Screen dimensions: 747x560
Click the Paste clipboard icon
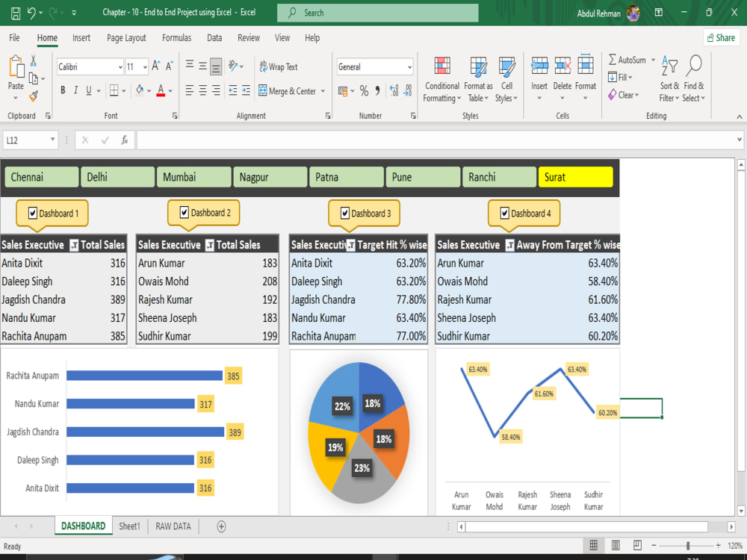point(16,66)
